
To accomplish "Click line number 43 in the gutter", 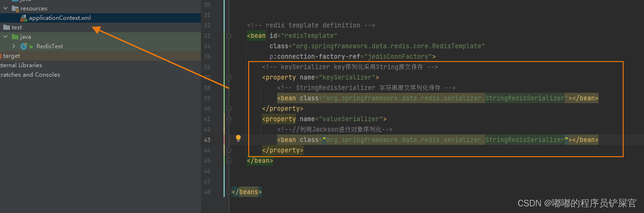I will (x=207, y=140).
